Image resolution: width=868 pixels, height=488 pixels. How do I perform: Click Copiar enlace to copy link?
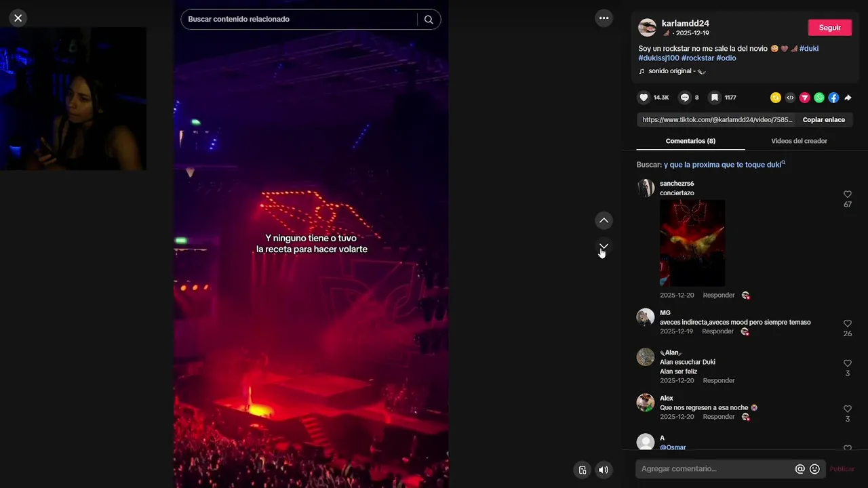click(823, 120)
